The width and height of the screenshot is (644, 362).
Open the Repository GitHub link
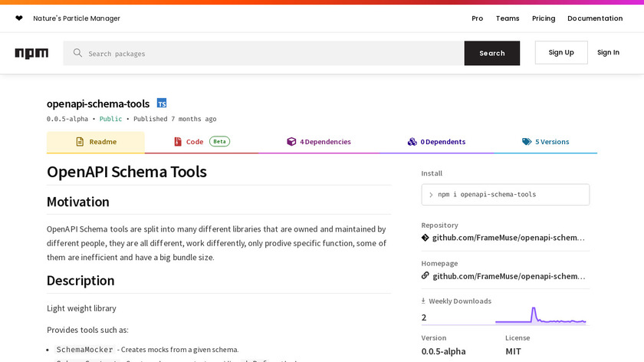coord(508,238)
